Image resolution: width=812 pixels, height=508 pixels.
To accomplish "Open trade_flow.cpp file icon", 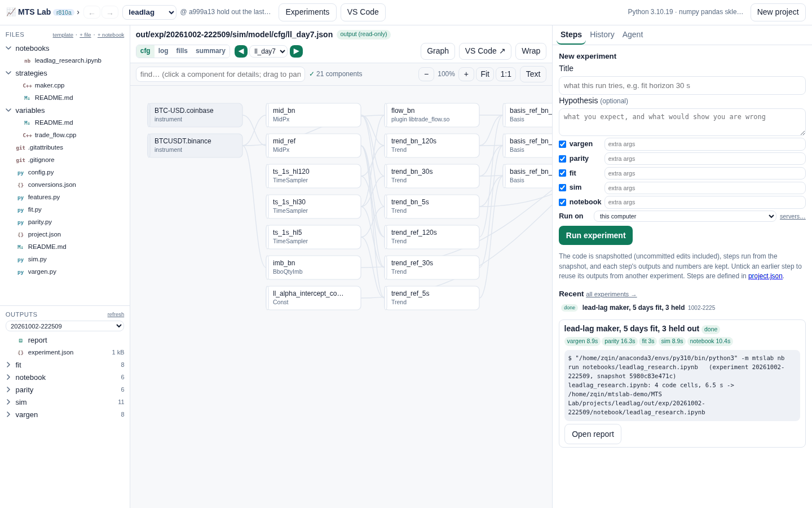I will 27,135.
